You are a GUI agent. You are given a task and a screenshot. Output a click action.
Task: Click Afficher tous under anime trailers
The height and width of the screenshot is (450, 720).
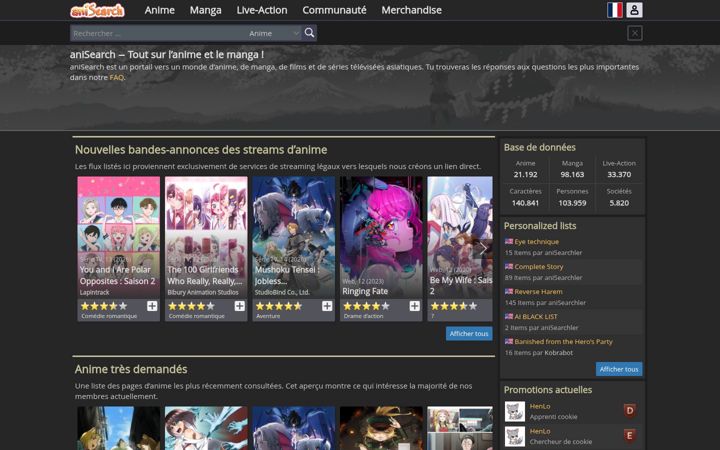pyautogui.click(x=469, y=333)
